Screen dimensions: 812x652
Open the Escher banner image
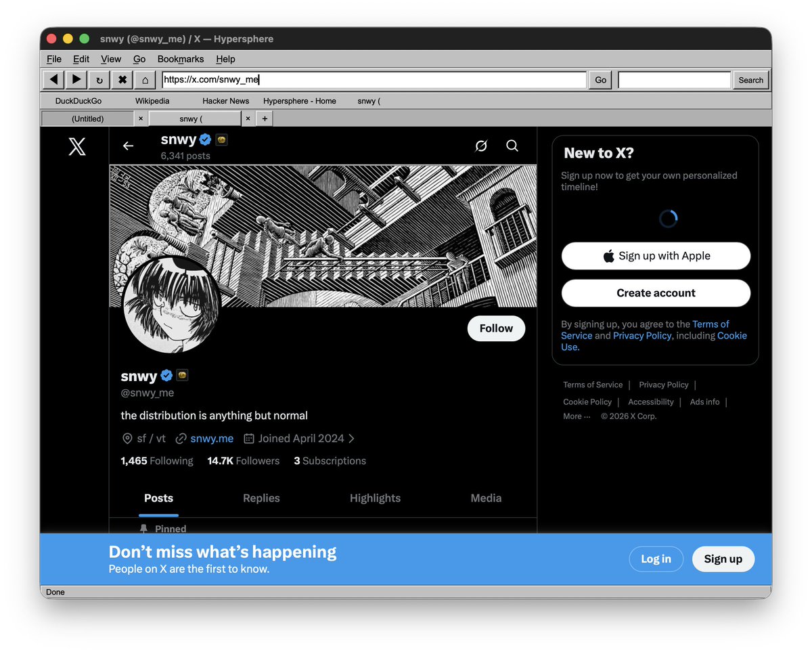click(x=323, y=236)
